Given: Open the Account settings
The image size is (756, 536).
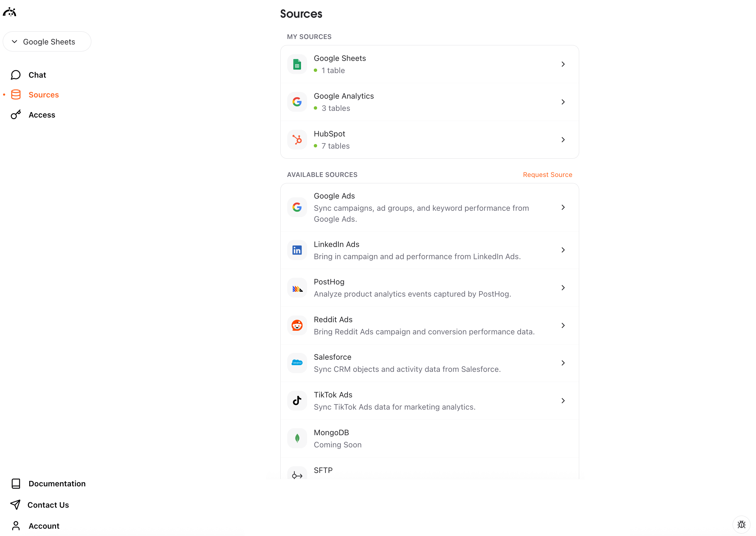Looking at the screenshot, I should click(44, 526).
